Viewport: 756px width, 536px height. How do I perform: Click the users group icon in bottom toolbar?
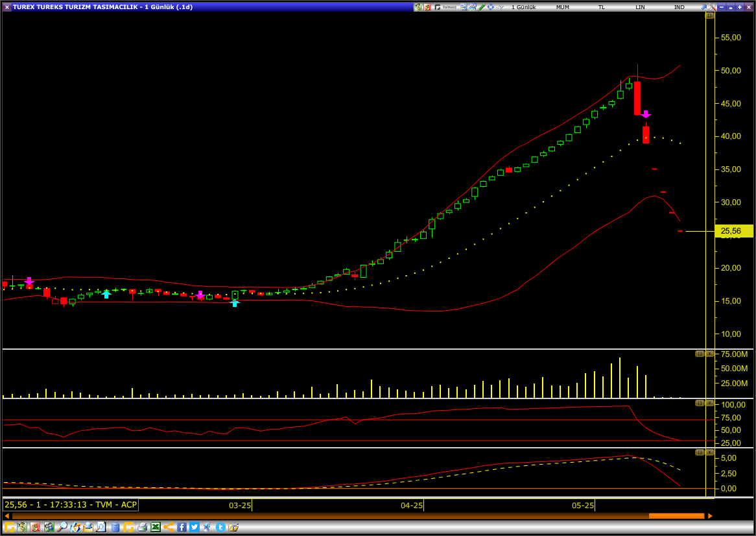pyautogui.click(x=49, y=528)
